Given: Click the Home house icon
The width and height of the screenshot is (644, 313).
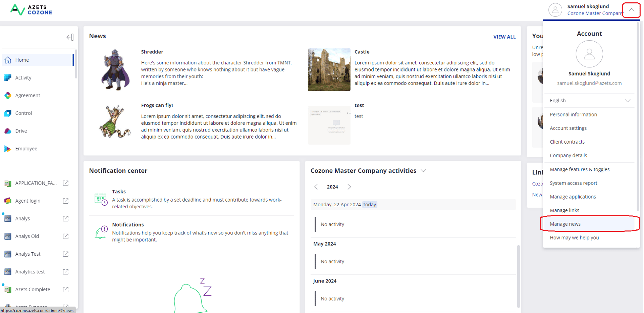Looking at the screenshot, I should coord(8,60).
